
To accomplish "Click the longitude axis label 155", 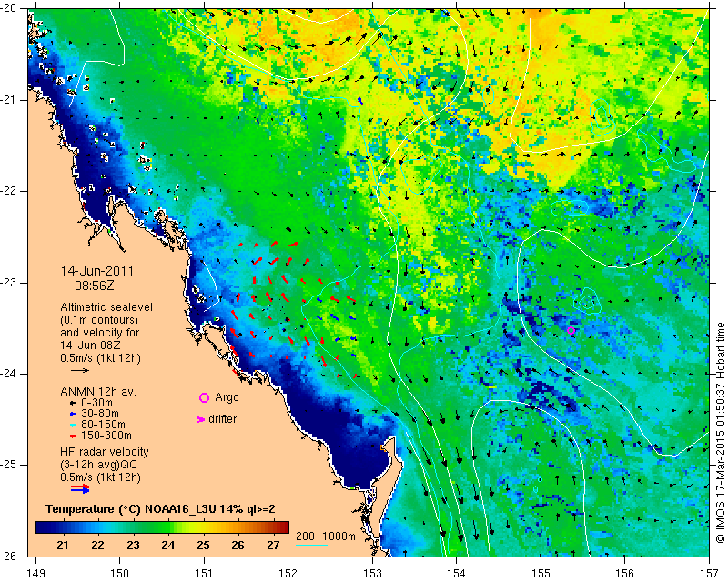I will pos(541,574).
